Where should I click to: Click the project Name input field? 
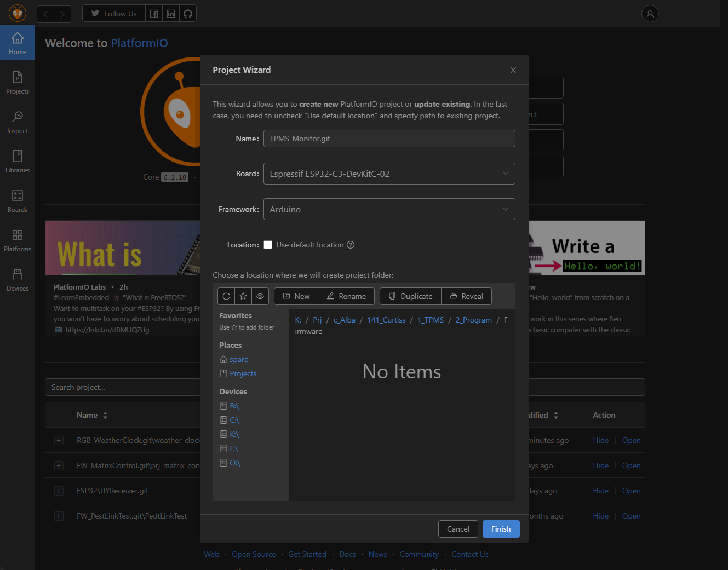click(389, 139)
